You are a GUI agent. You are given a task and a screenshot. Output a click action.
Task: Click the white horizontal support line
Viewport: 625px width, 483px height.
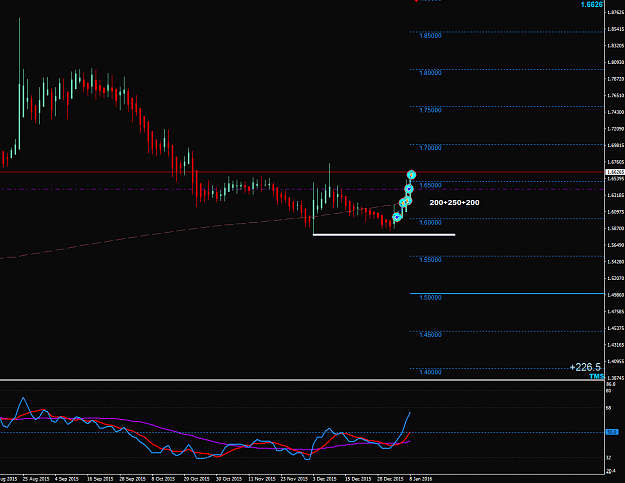click(384, 235)
